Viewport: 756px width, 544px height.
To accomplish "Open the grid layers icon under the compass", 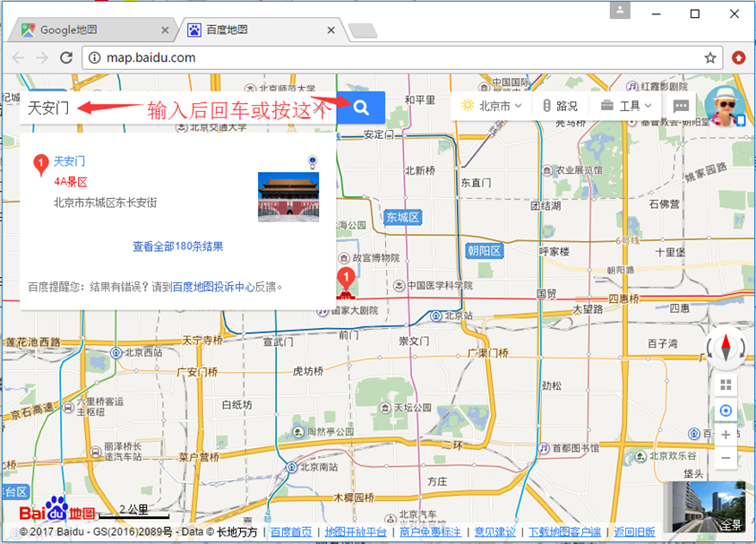I will [x=726, y=384].
